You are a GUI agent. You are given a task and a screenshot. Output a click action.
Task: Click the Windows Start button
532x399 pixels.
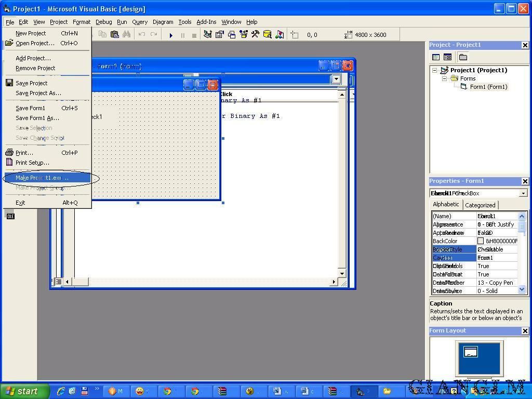coord(24,391)
